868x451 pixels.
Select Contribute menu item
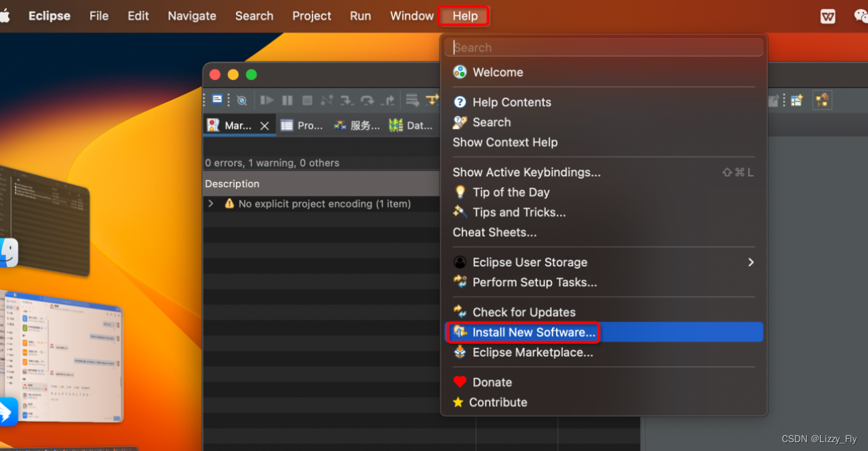pos(604,402)
